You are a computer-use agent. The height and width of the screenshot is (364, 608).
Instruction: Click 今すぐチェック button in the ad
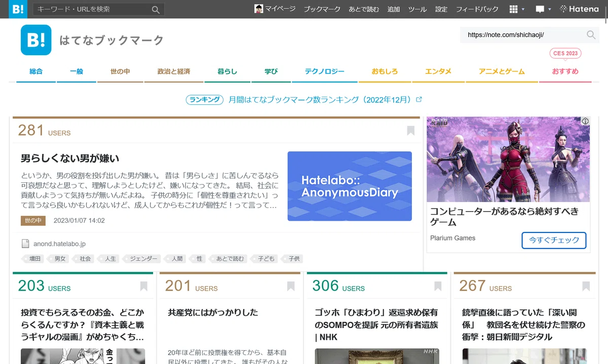554,240
